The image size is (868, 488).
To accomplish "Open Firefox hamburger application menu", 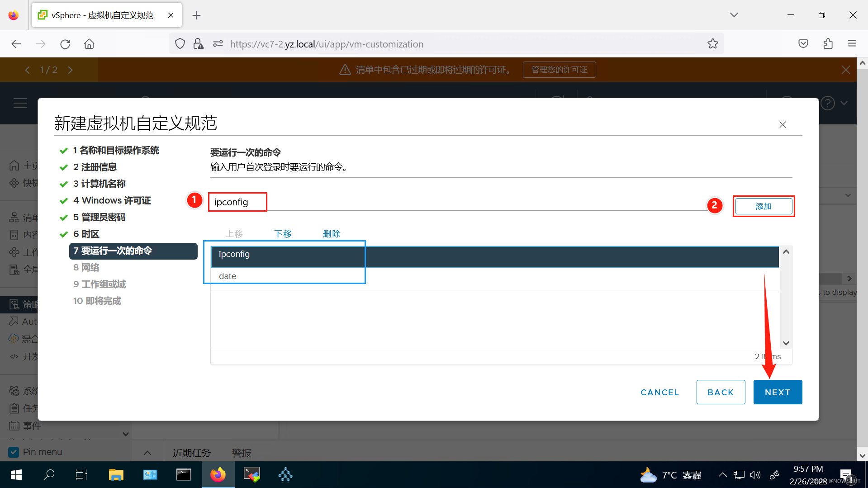I will 852,44.
